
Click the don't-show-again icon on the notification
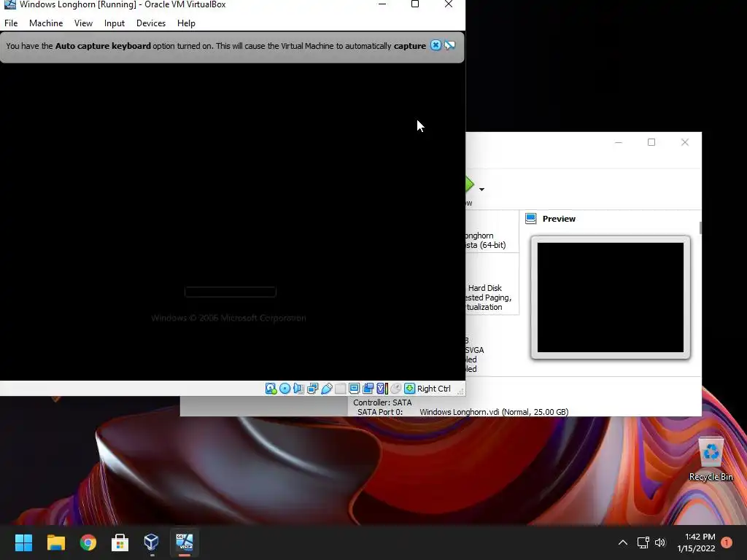pyautogui.click(x=449, y=45)
